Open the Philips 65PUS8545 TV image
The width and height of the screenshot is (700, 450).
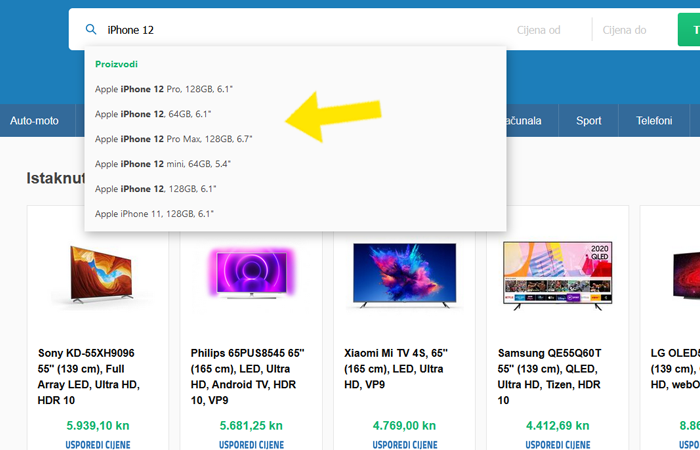pos(251,275)
